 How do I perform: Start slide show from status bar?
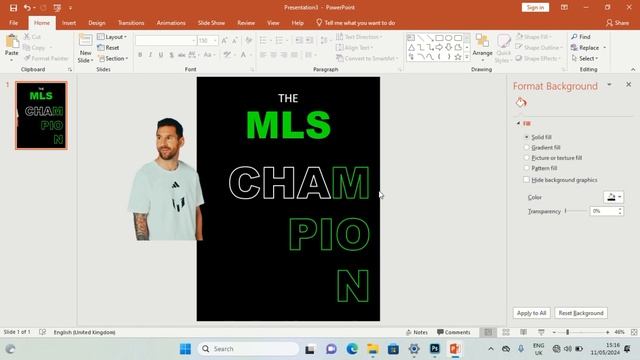click(541, 332)
